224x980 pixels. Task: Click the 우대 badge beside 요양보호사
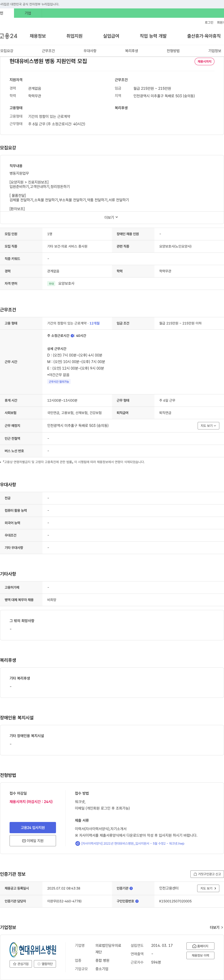tap(51, 284)
